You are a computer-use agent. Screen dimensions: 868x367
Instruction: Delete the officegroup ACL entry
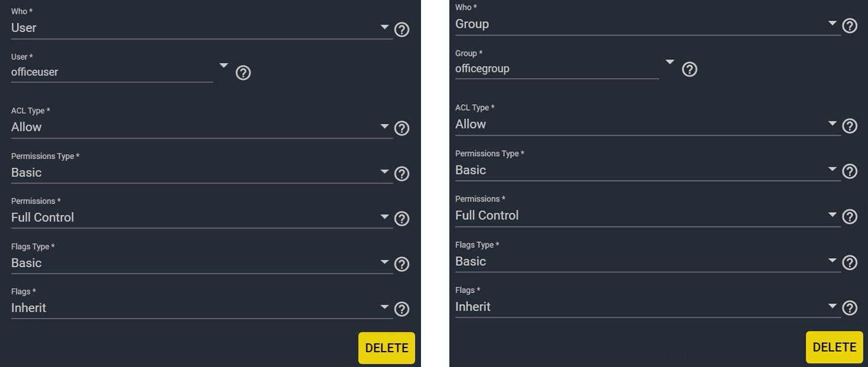[834, 347]
